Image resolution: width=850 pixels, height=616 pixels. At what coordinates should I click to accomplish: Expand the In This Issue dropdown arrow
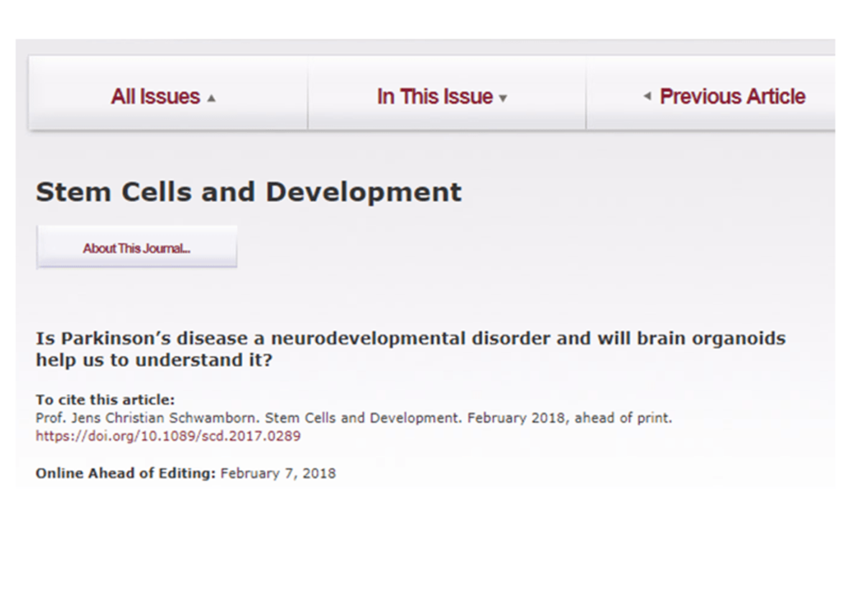[503, 98]
